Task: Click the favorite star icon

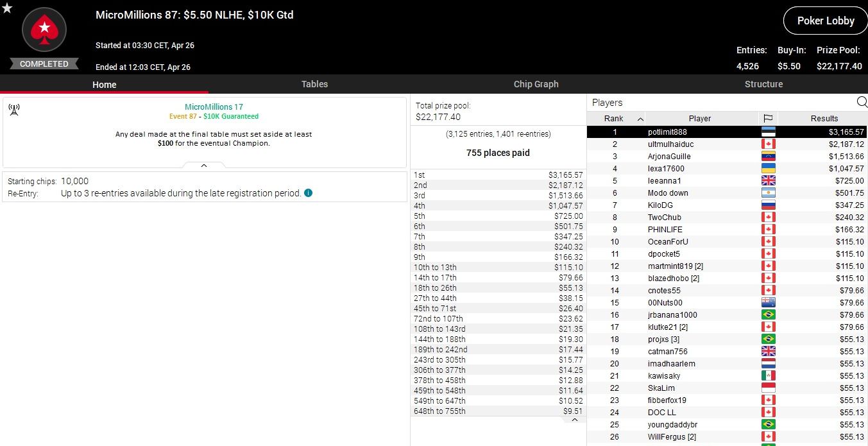Action: pyautogui.click(x=7, y=8)
